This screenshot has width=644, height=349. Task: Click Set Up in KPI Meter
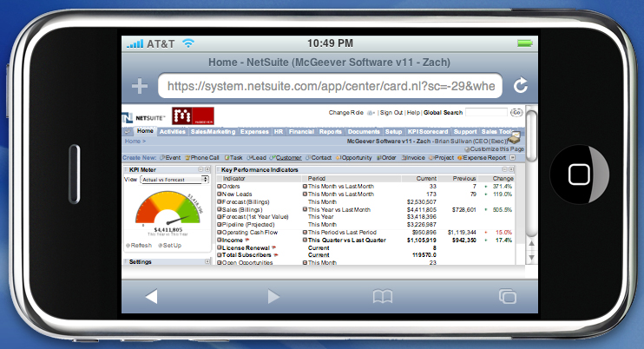(169, 245)
